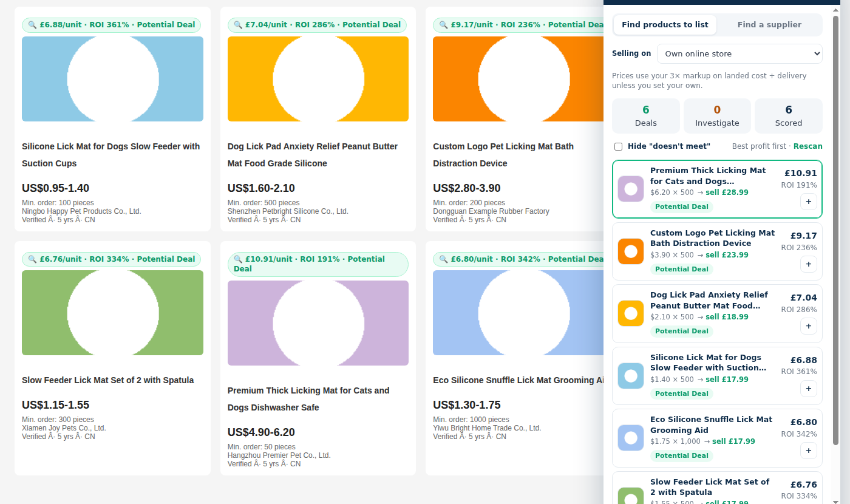Click the magnifier icon in the £9.17/unit badge
This screenshot has height=504, width=850.
pos(443,25)
